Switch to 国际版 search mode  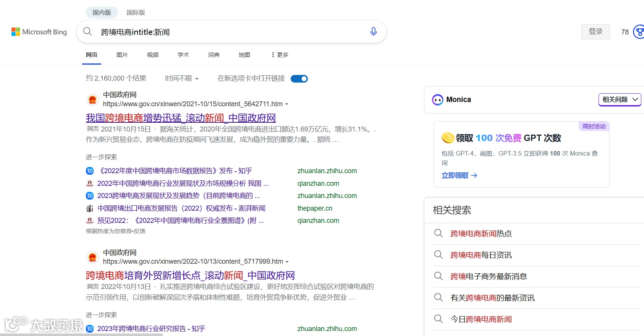(136, 13)
